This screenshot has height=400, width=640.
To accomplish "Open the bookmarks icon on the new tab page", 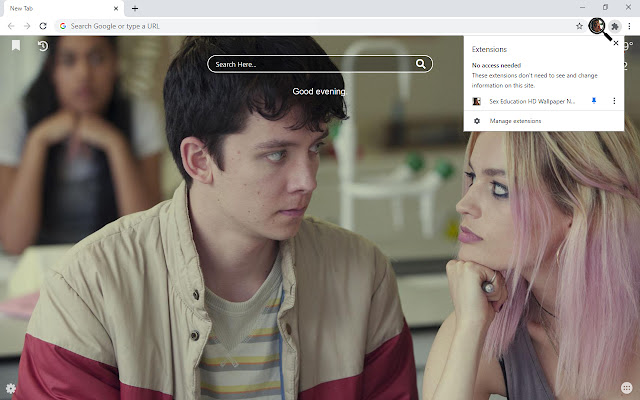I will 16,45.
